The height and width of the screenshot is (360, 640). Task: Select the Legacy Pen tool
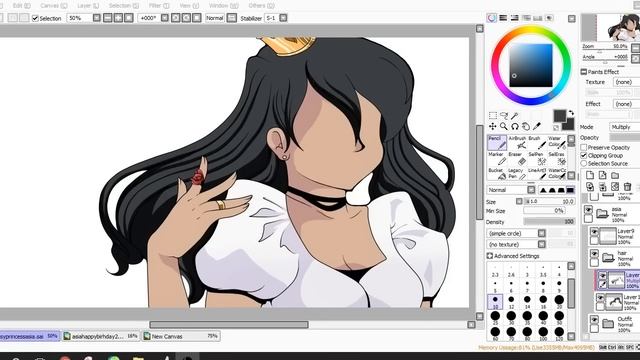(x=517, y=174)
